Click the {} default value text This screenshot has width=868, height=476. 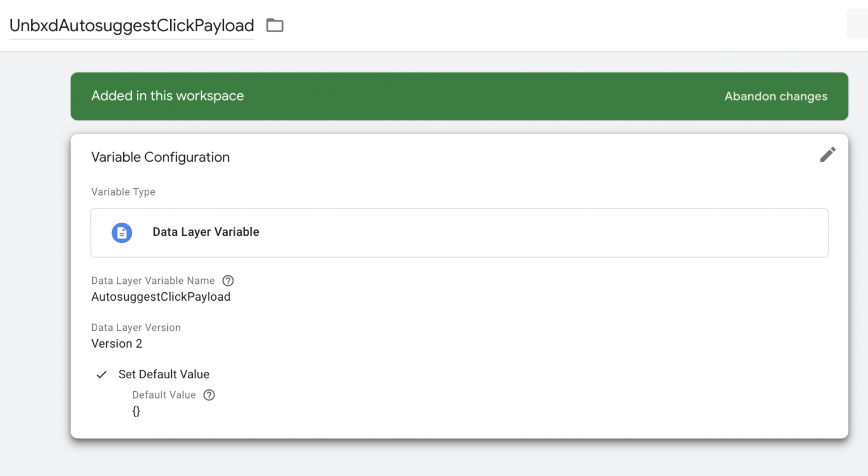click(x=136, y=411)
